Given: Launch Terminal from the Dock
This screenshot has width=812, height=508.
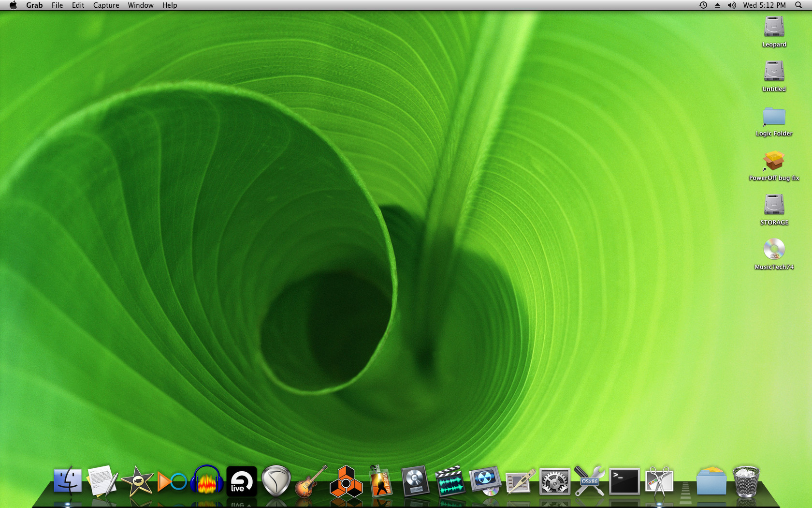Looking at the screenshot, I should pos(624,481).
